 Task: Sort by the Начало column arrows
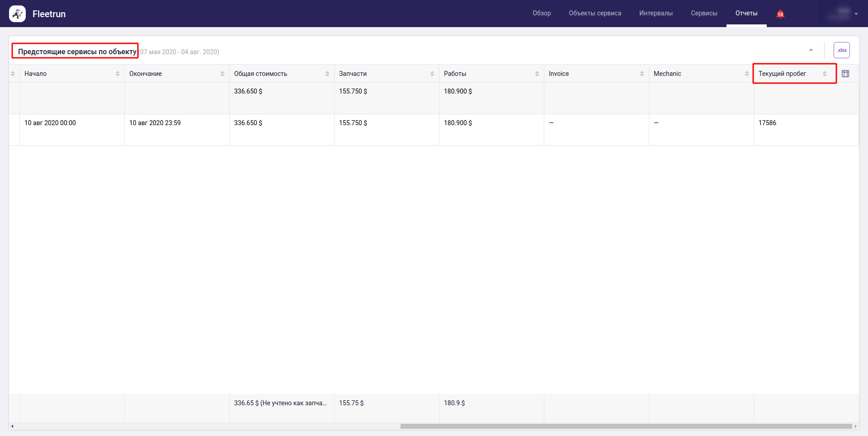pyautogui.click(x=118, y=74)
